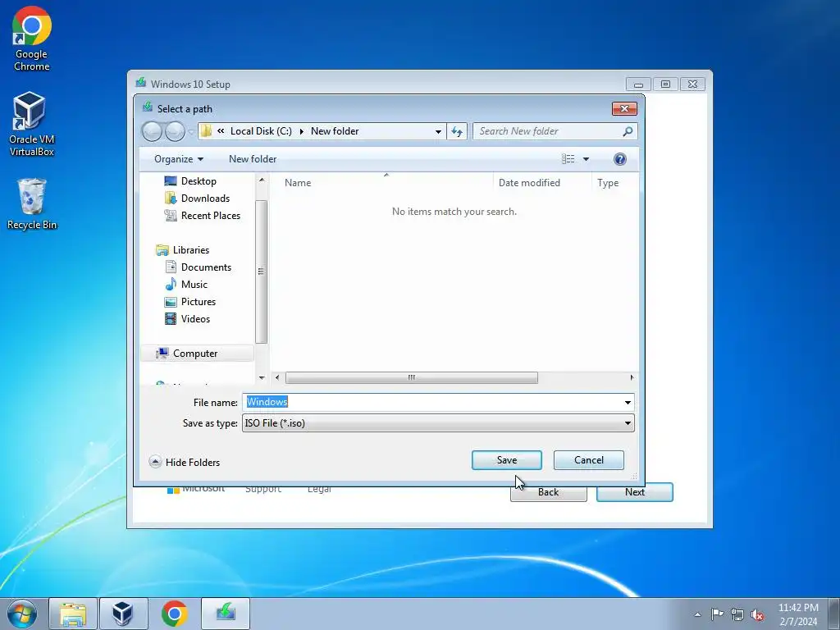Click the search magnifier icon
Screen dimensions: 840x630
628,131
